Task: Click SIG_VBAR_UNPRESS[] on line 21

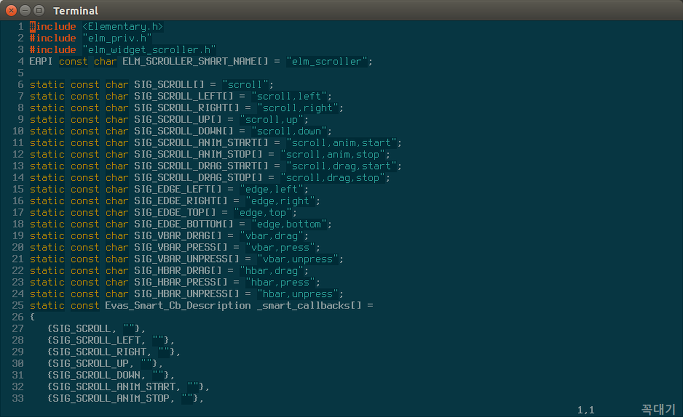Action: [x=186, y=259]
